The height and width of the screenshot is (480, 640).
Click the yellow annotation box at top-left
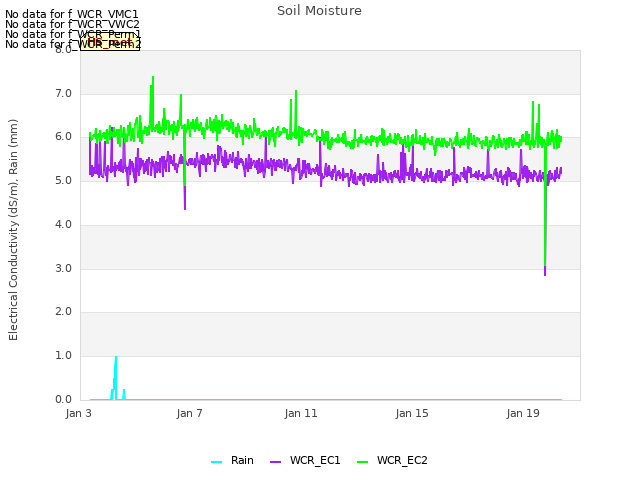pos(110,42)
